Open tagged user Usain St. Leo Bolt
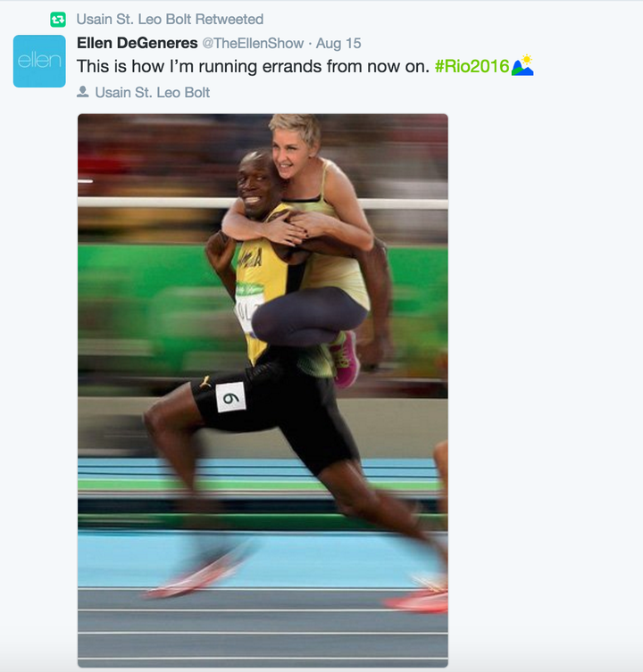 (153, 93)
